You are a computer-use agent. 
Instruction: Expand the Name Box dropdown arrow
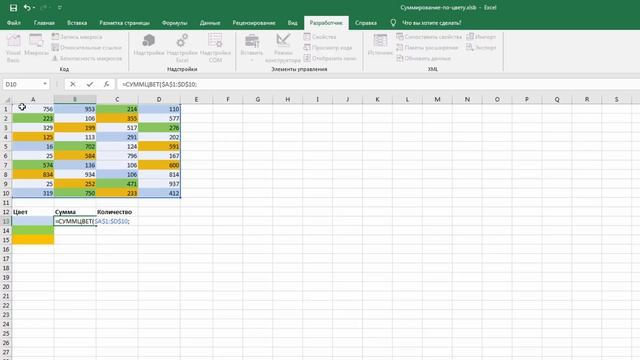pos(45,84)
